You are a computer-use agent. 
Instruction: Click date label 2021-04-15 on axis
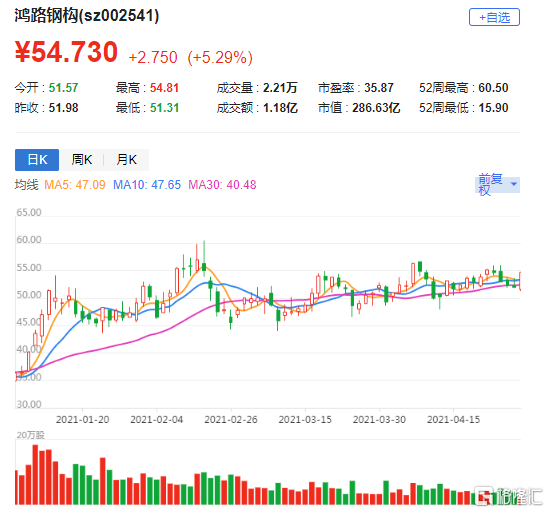pos(453,419)
